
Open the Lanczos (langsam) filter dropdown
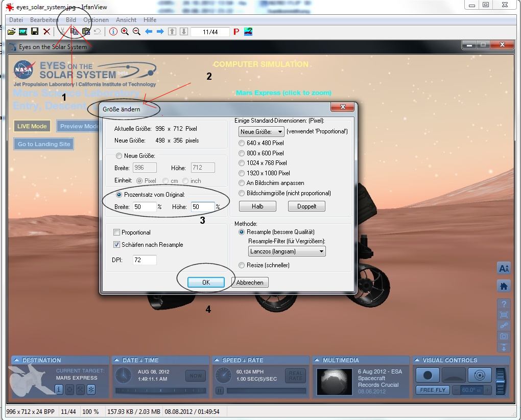(287, 251)
